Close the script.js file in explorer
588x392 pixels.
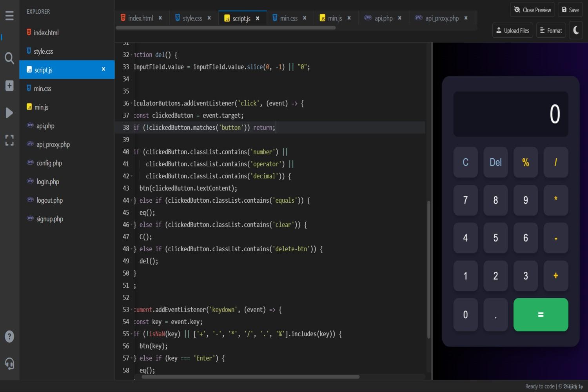(103, 69)
